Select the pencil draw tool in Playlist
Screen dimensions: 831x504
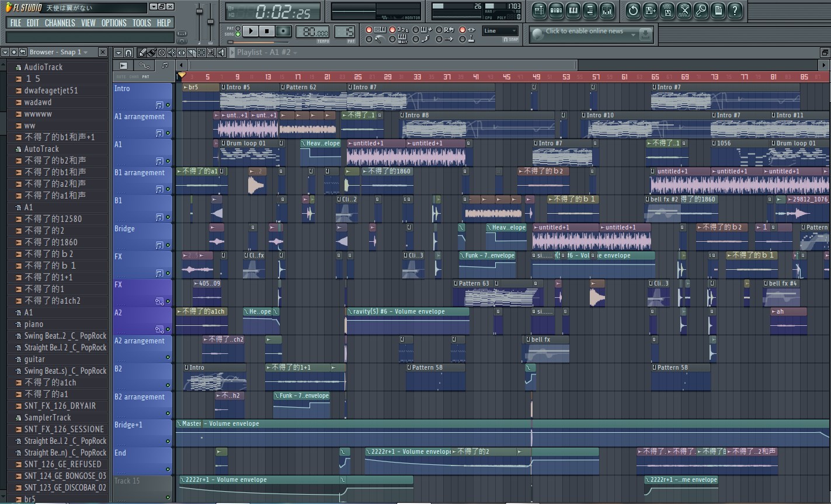point(142,53)
